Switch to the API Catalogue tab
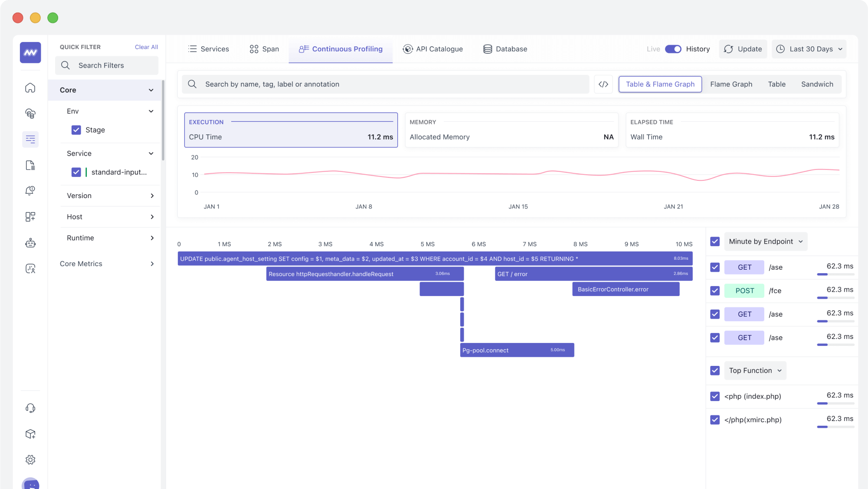The height and width of the screenshot is (489, 868). click(x=432, y=49)
